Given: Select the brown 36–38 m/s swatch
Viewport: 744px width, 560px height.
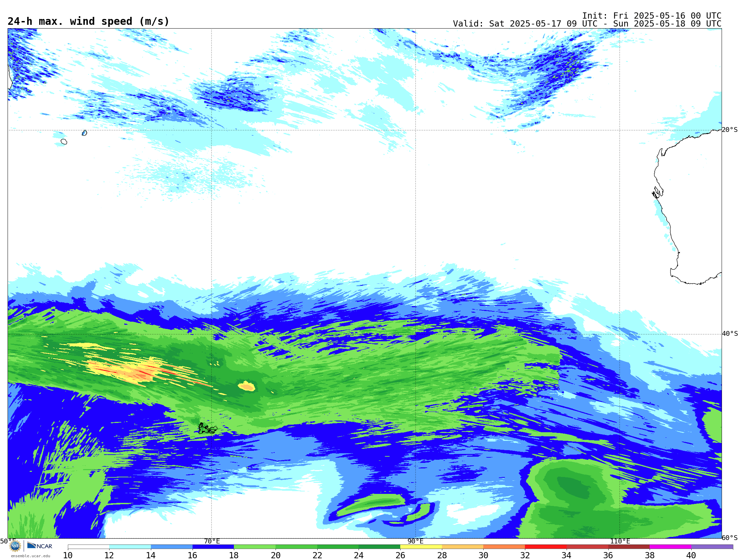Looking at the screenshot, I should pos(629,547).
